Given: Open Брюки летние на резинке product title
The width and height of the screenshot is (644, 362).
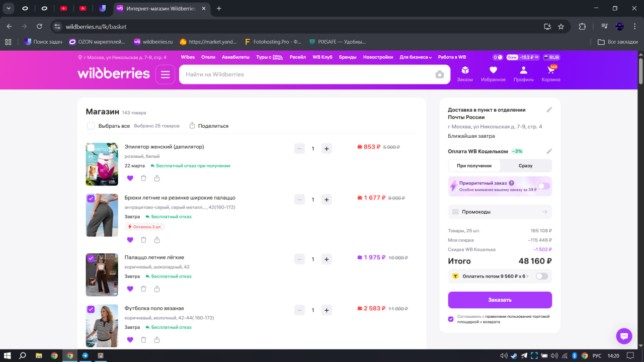Looking at the screenshot, I should [180, 198].
